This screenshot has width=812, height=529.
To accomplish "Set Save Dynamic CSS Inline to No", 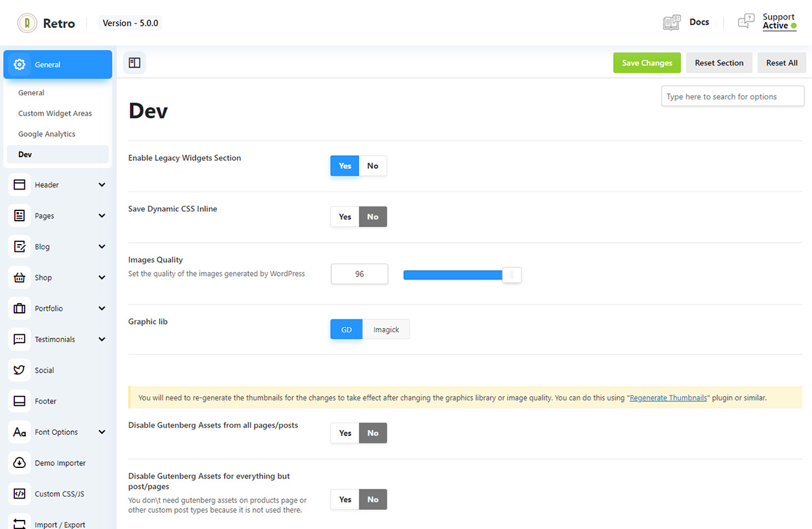I will [373, 217].
